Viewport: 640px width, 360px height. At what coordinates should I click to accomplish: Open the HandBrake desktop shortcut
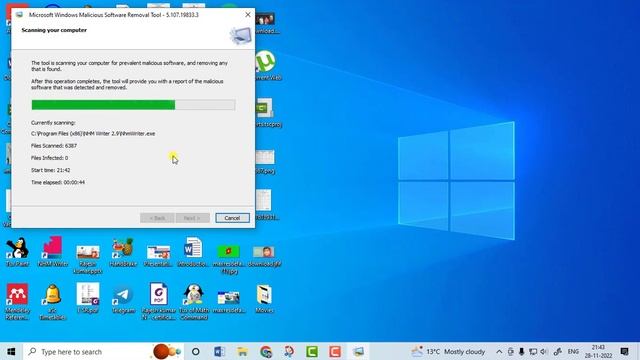(x=123, y=252)
